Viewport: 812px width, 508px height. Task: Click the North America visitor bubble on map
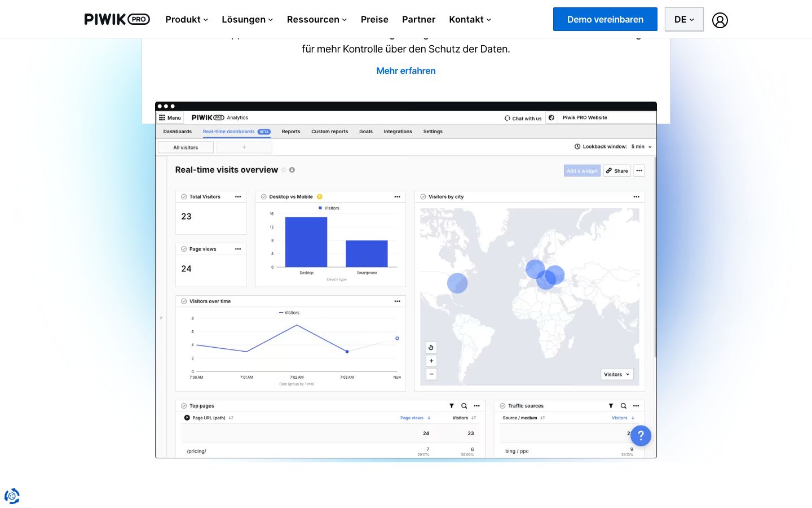point(457,283)
